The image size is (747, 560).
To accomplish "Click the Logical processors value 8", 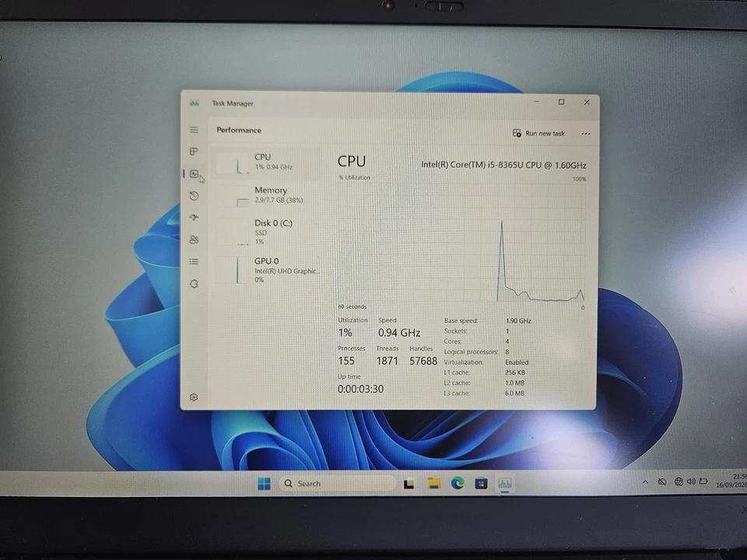I will click(507, 352).
